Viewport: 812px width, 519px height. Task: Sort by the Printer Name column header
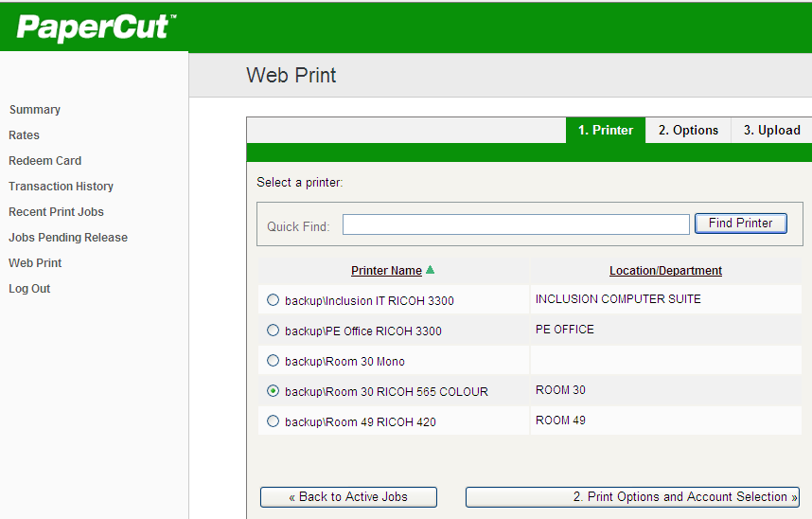386,271
